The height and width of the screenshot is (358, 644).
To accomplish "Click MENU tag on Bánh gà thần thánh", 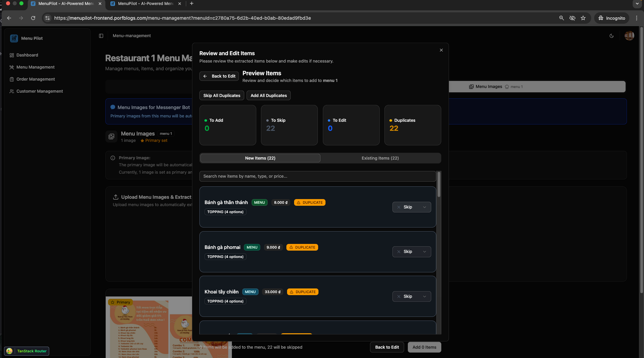I will [259, 203].
